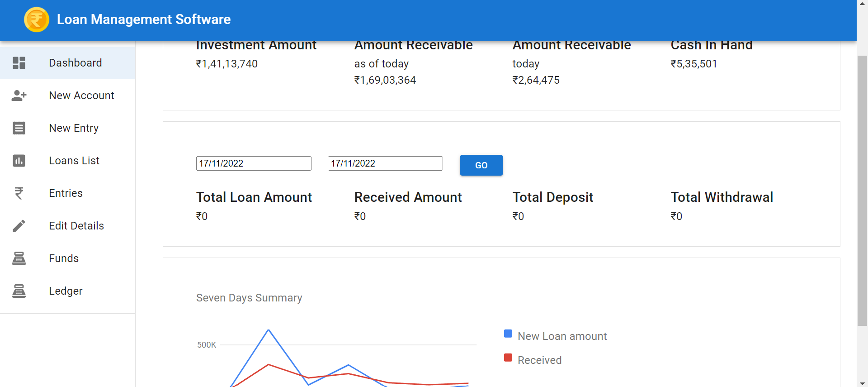The image size is (868, 387).
Task: Go to the New Account page
Action: click(x=81, y=96)
